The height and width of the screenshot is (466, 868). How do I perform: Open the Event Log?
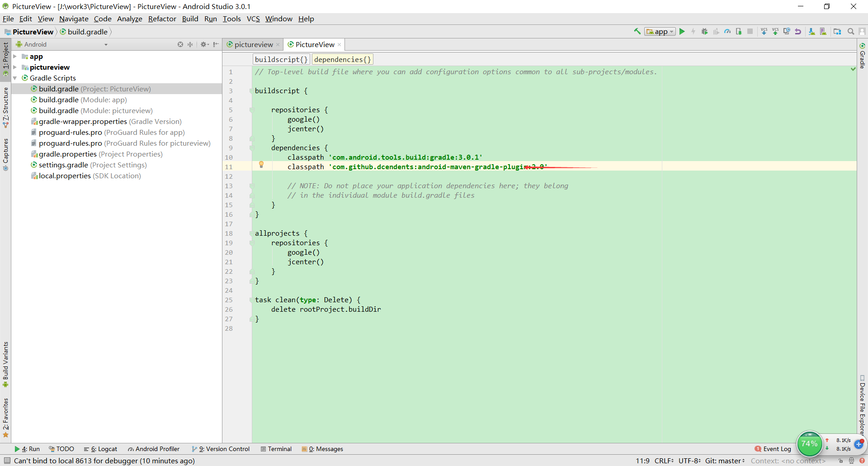pos(773,449)
